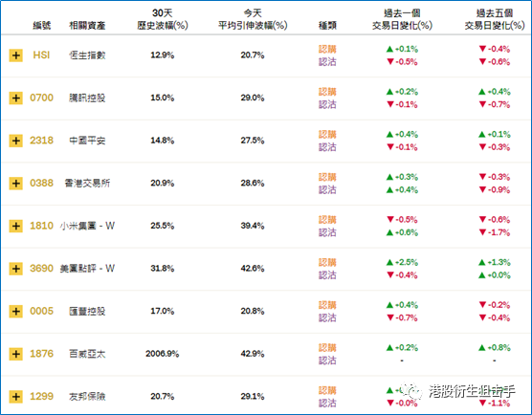The height and width of the screenshot is (415, 532).
Task: Click the 39.4% implied volatility for 1810
Action: click(253, 226)
